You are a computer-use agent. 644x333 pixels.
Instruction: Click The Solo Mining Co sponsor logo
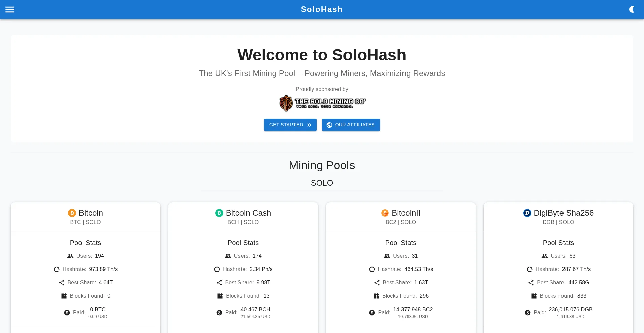click(322, 103)
